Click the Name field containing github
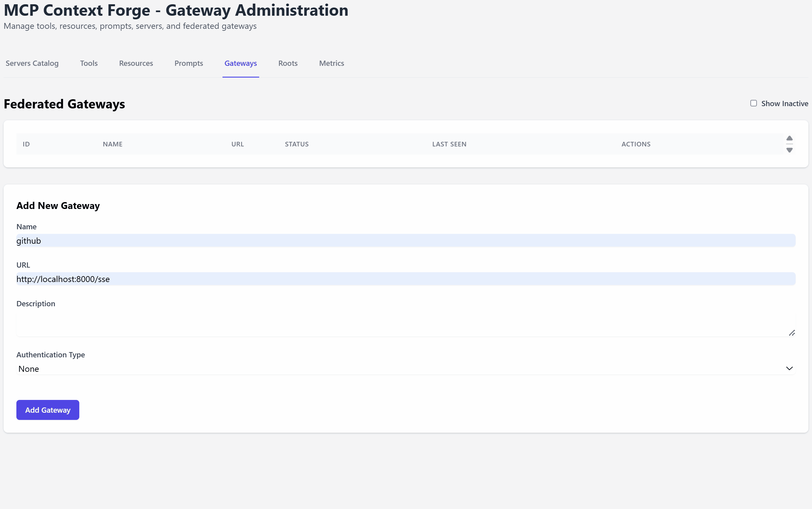812x509 pixels. tap(405, 241)
